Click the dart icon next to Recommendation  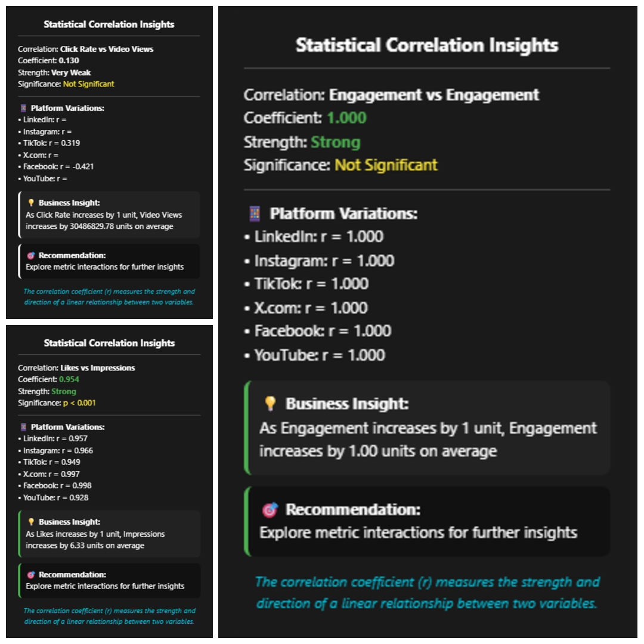[x=270, y=510]
